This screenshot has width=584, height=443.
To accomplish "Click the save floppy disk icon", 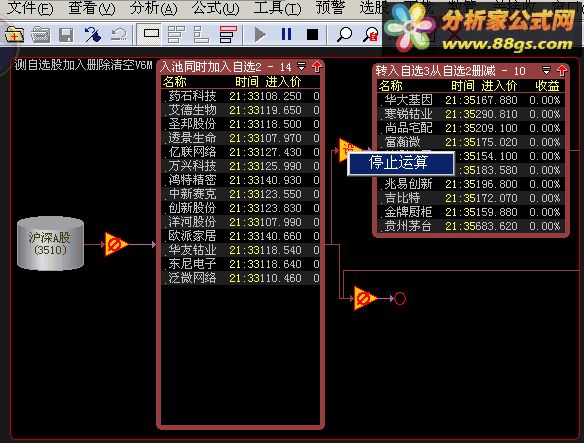I will [66, 35].
